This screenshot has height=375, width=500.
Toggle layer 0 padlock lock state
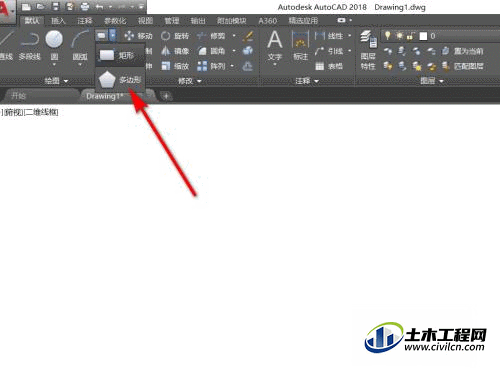(410, 36)
